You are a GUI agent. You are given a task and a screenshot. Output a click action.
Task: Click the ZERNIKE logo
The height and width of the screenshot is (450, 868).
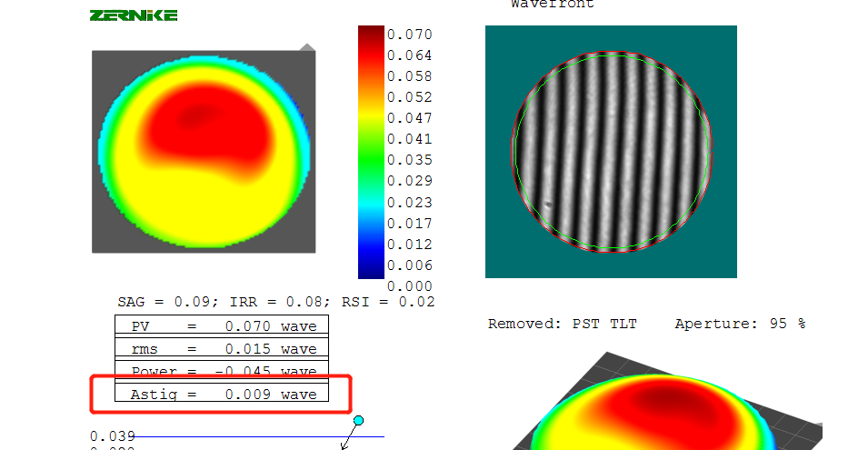(134, 15)
